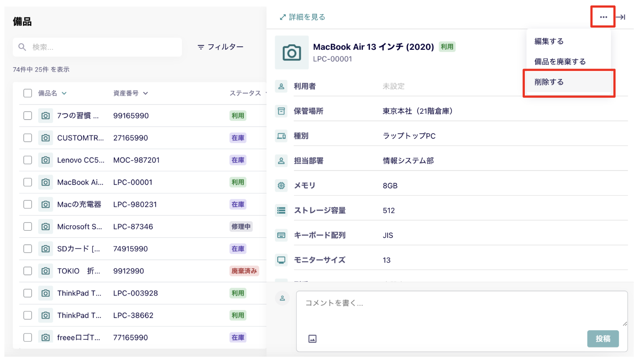Open ThinkPad T... LPC-38662 item
The height and width of the screenshot is (362, 644).
click(79, 315)
